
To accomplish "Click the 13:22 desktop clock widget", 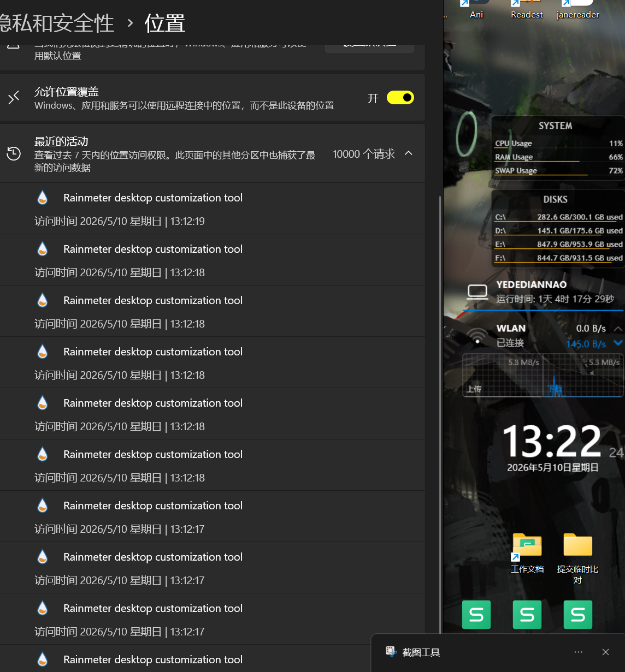I will pos(552,441).
